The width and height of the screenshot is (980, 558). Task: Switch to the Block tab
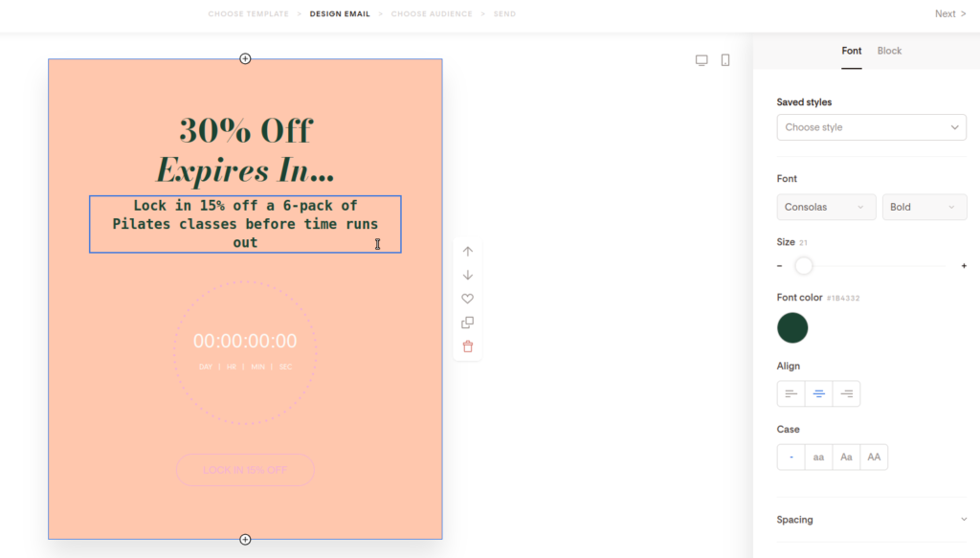click(x=889, y=52)
